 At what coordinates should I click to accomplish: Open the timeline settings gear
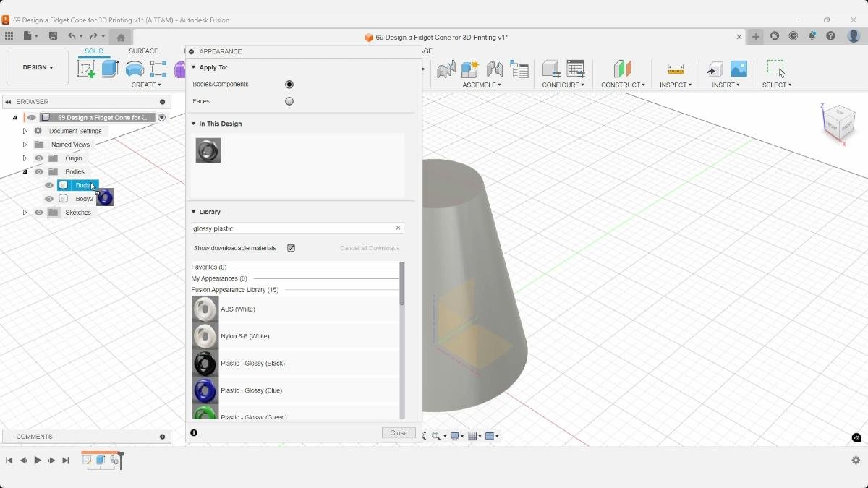pos(856,460)
